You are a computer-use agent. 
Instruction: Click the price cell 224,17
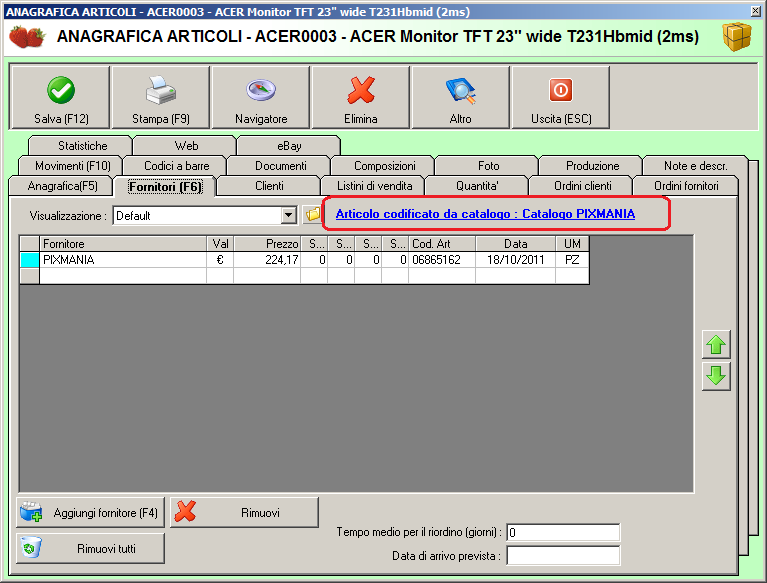[267, 260]
